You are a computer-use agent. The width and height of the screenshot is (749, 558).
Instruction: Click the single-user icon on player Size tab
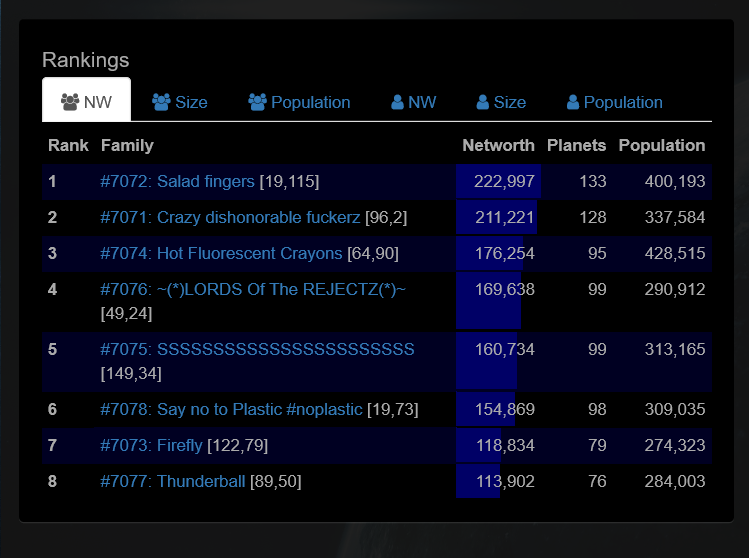point(483,102)
